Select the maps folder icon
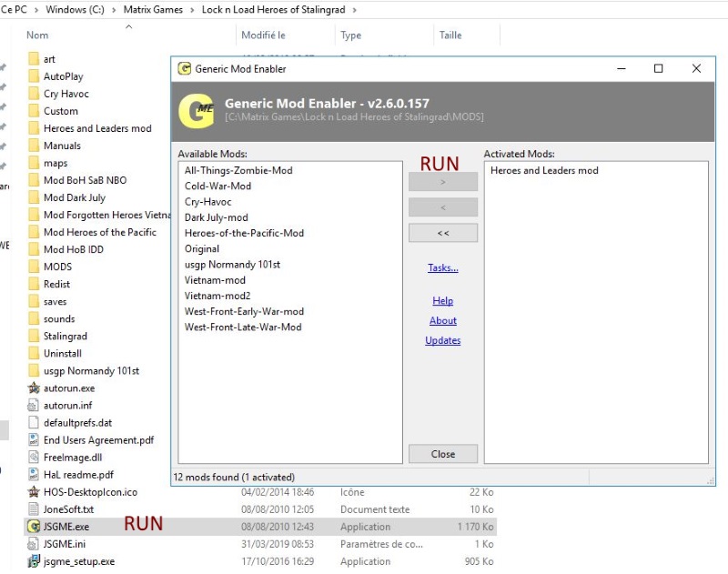The height and width of the screenshot is (574, 728). tap(34, 163)
